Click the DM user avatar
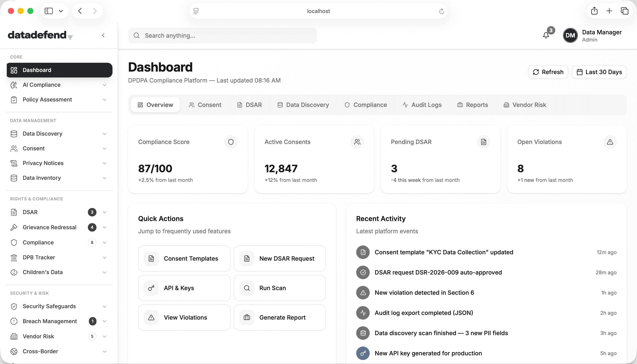The height and width of the screenshot is (364, 637). click(570, 36)
